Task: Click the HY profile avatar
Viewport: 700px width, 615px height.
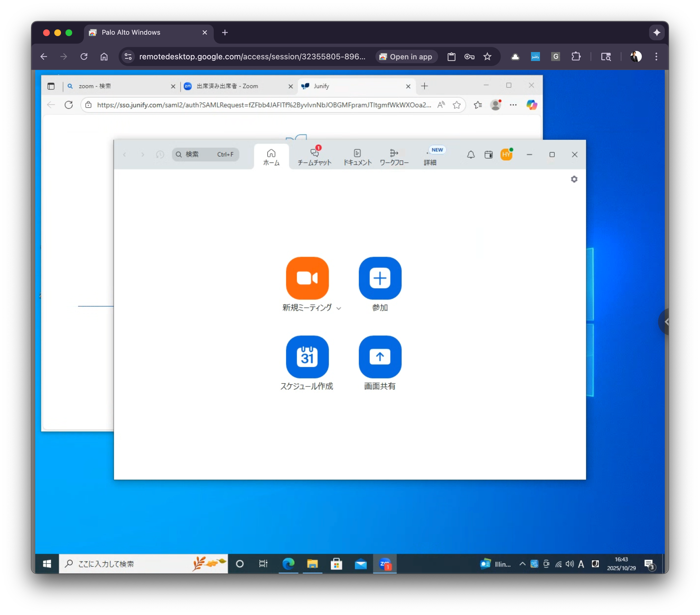Action: [x=506, y=155]
